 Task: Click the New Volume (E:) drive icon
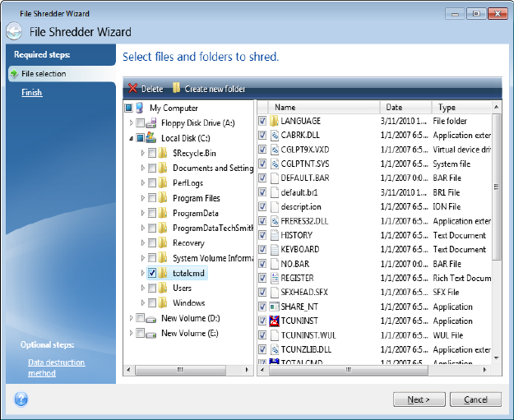pyautogui.click(x=150, y=335)
